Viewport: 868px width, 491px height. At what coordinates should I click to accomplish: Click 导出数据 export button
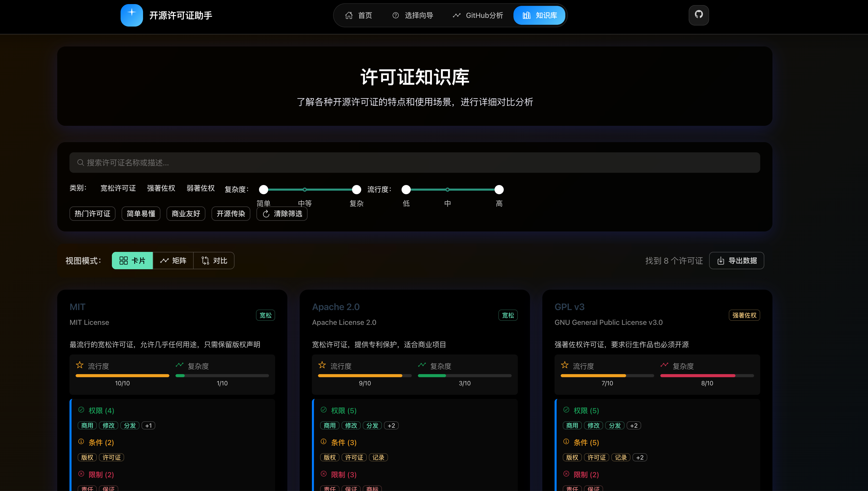point(736,260)
